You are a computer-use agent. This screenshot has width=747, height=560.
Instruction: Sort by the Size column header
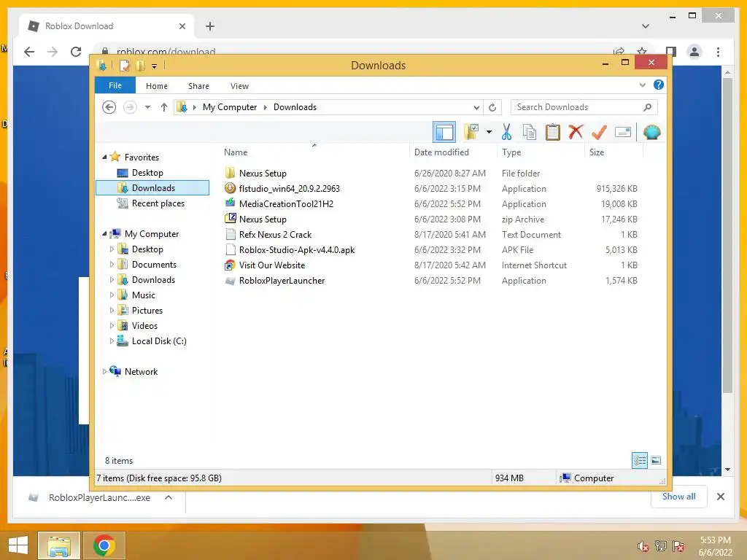(x=597, y=152)
